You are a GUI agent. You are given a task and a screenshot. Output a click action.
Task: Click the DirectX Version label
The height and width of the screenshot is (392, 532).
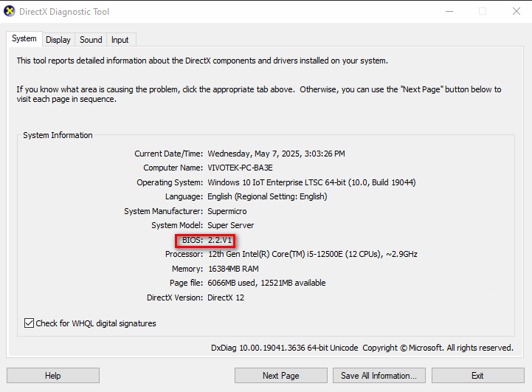pos(175,298)
